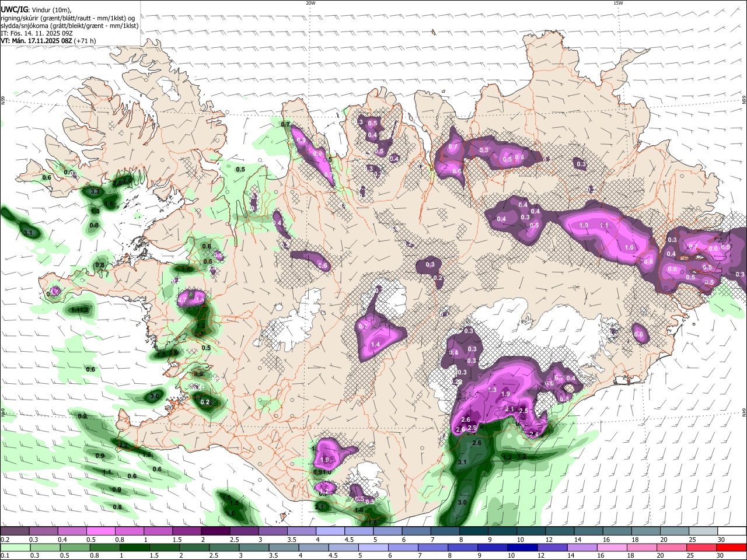Viewport: 747px width, 560px height.
Task: Click the '3.3' rain value in the Westfjords
Action: 96,191
